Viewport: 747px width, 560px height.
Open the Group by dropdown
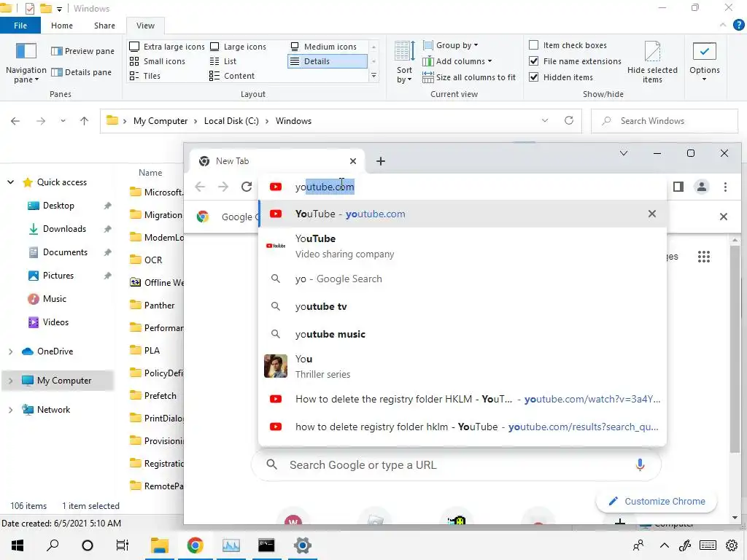(451, 45)
